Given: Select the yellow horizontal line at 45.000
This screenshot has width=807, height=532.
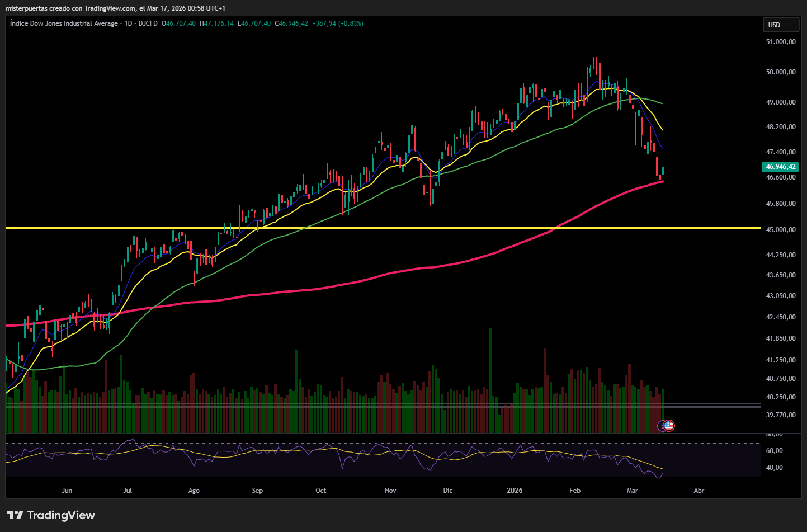Looking at the screenshot, I should [383, 228].
